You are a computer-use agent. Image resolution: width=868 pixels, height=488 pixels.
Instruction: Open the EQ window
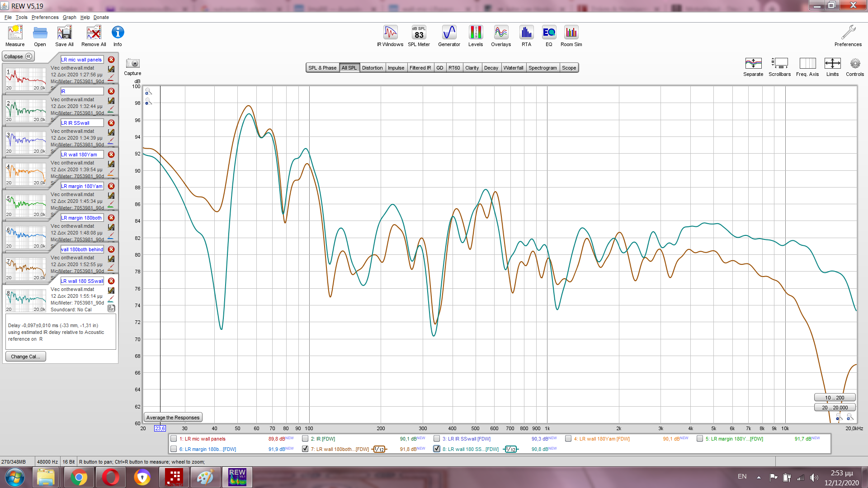[x=549, y=36]
